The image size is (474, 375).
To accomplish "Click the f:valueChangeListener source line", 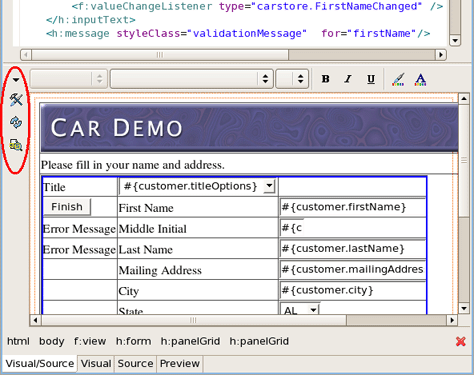I will 257,6.
